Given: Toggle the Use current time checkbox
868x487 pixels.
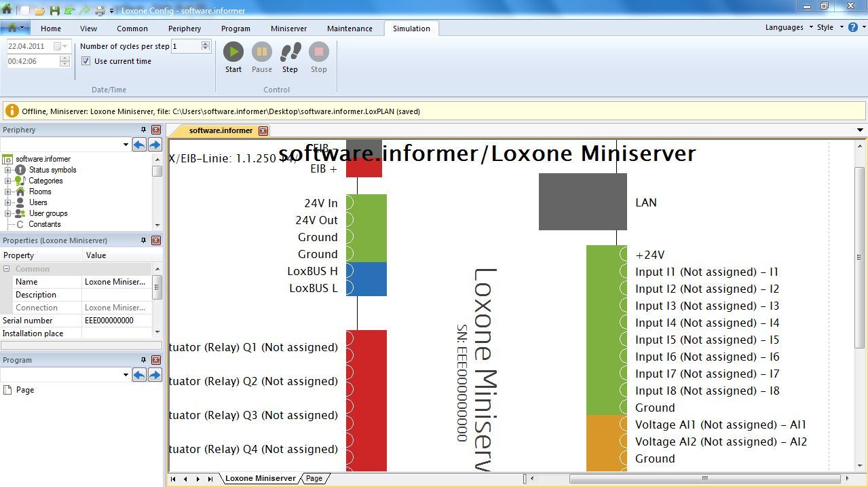Looking at the screenshot, I should click(86, 61).
